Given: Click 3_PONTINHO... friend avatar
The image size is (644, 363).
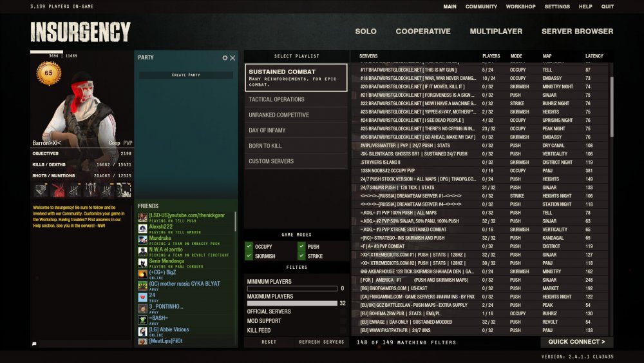Looking at the screenshot, I should click(142, 309).
